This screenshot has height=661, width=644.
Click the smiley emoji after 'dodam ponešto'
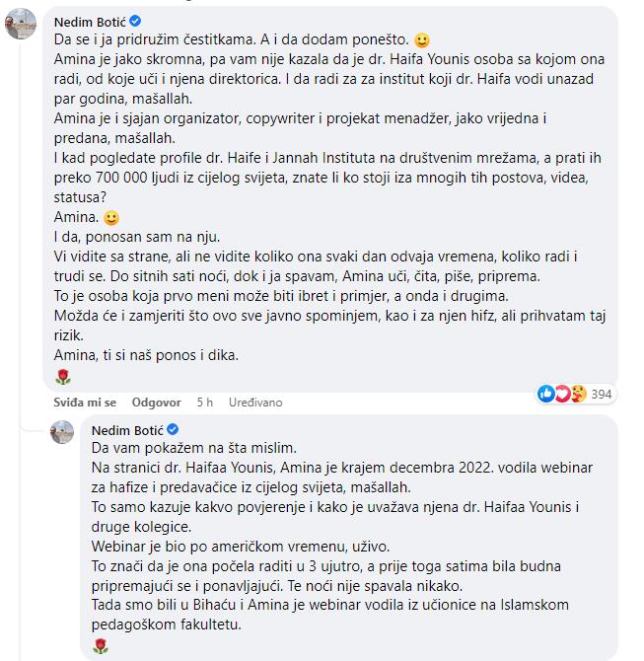pos(422,40)
